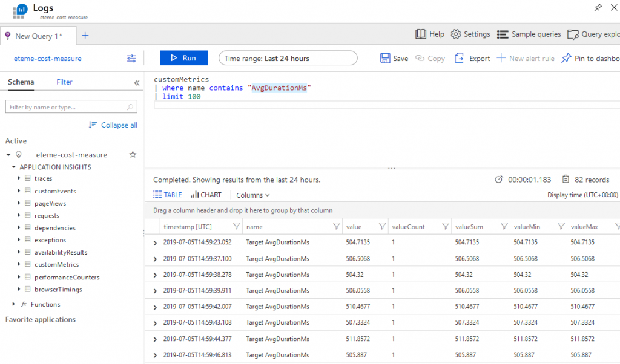
Task: Copy the query link
Action: point(430,58)
